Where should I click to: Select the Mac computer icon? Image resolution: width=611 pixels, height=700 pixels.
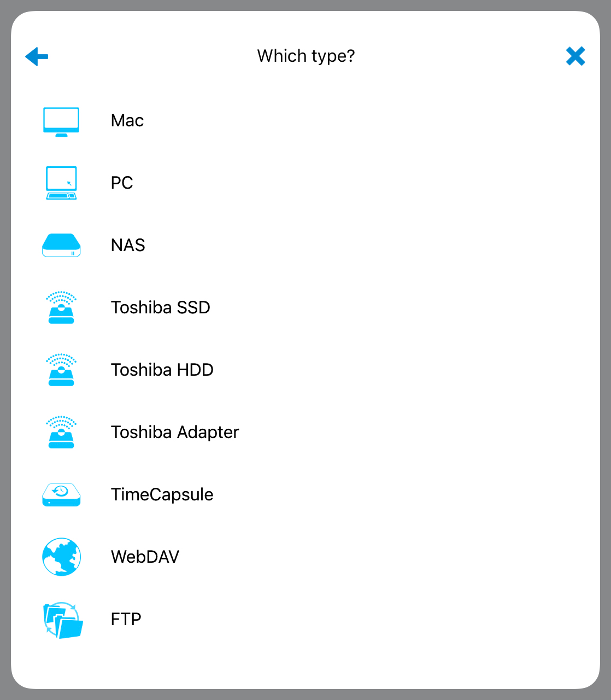tap(61, 121)
